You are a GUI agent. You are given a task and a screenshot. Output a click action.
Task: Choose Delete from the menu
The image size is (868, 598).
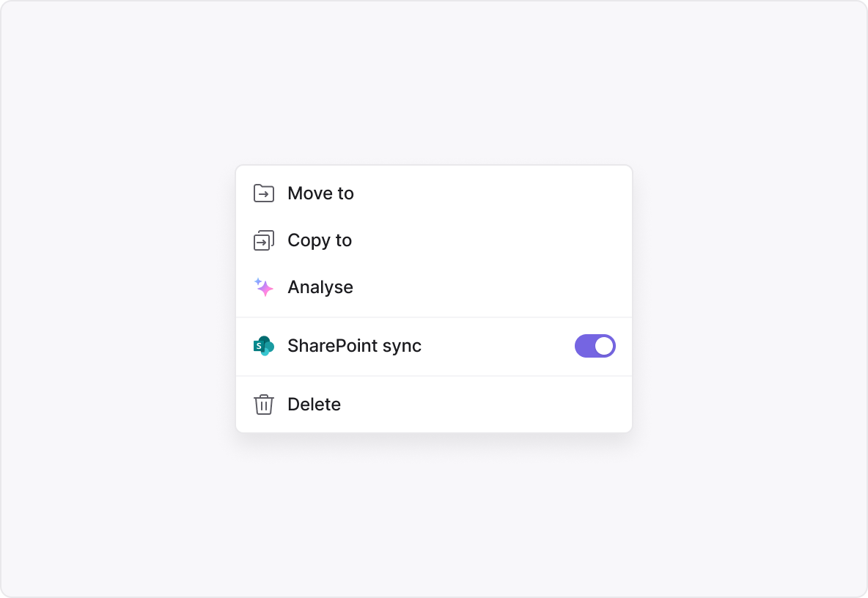click(434, 405)
